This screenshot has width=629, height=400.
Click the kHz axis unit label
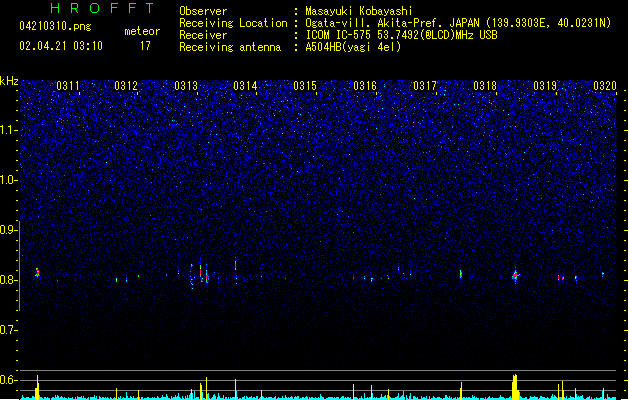coord(9,81)
